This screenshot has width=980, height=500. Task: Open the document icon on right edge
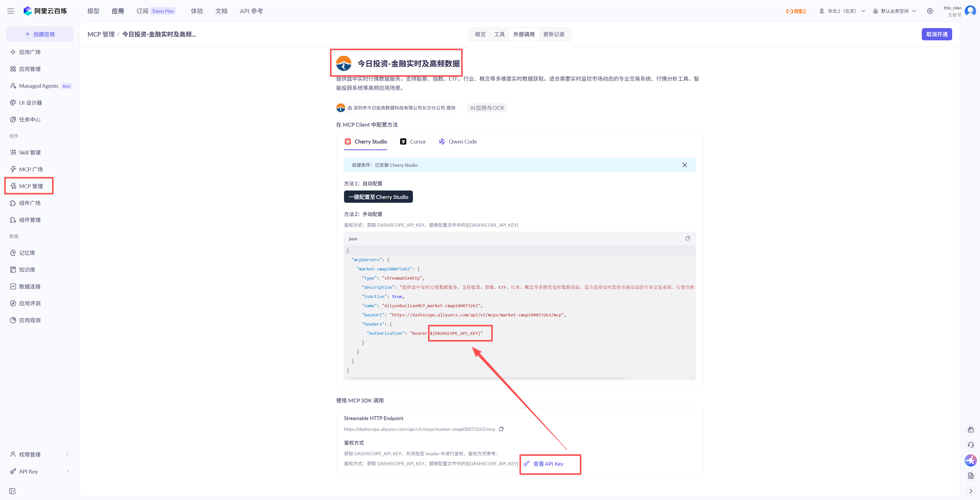[x=971, y=476]
